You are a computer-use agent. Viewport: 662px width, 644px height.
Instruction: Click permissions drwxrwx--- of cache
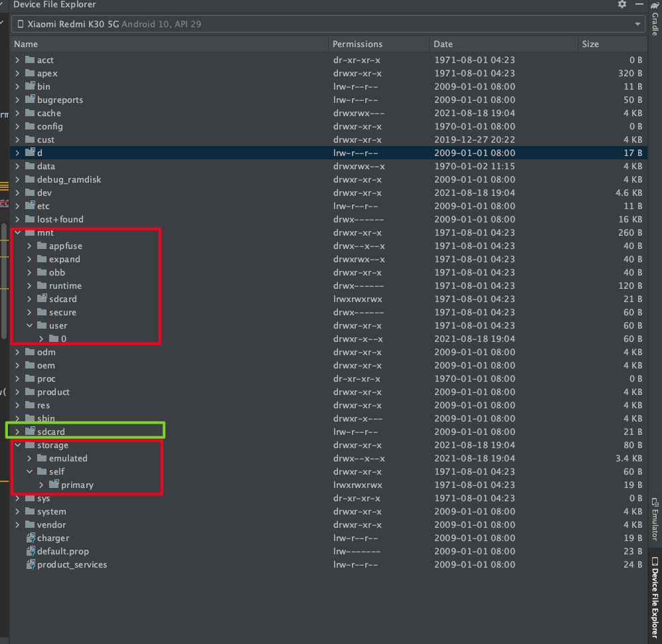point(359,113)
